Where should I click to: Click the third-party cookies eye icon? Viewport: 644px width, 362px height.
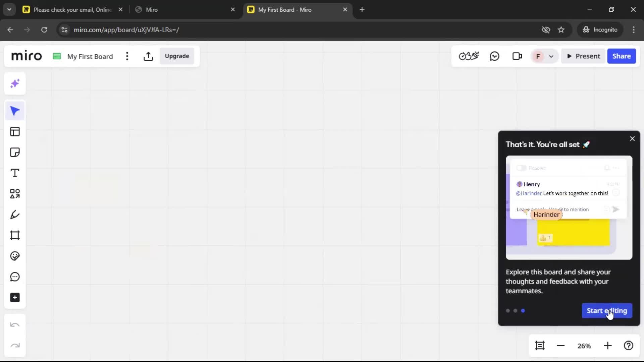point(546,30)
